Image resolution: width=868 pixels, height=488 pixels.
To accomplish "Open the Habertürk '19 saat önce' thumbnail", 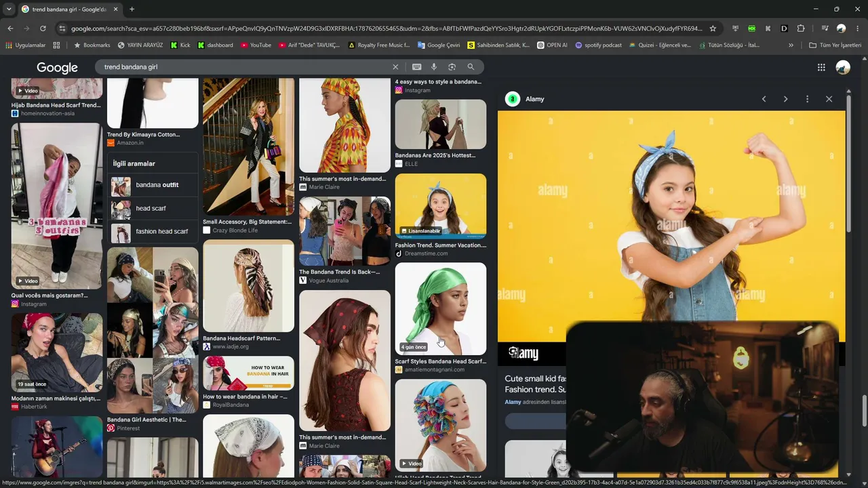I will pyautogui.click(x=57, y=352).
